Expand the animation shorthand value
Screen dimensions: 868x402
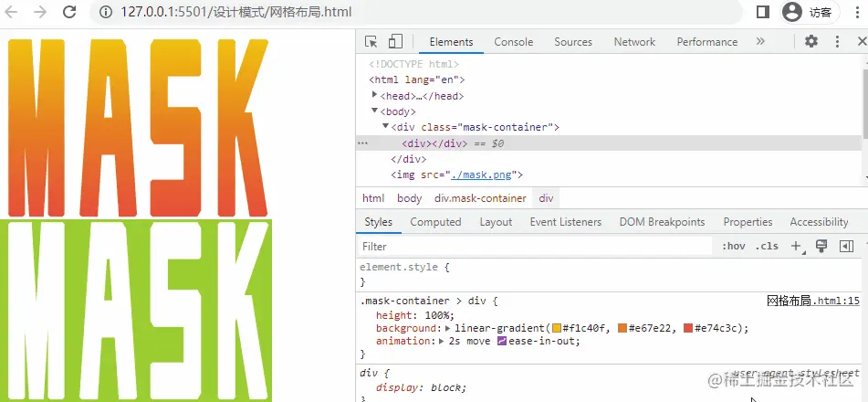(x=442, y=341)
